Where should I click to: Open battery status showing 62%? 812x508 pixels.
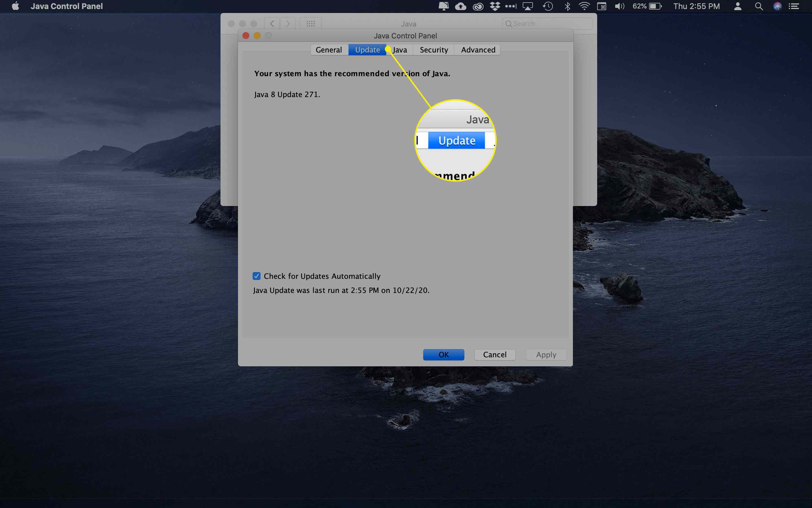pyautogui.click(x=647, y=6)
